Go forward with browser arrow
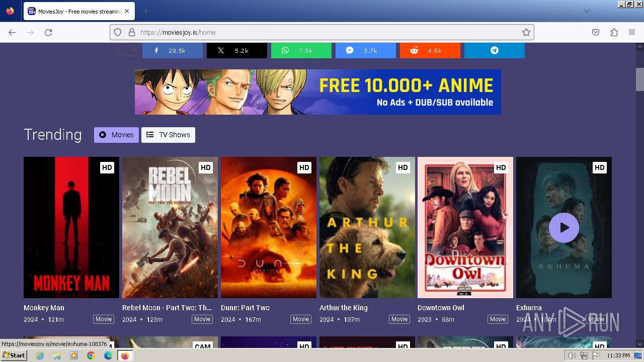The image size is (644, 362). click(x=30, y=32)
